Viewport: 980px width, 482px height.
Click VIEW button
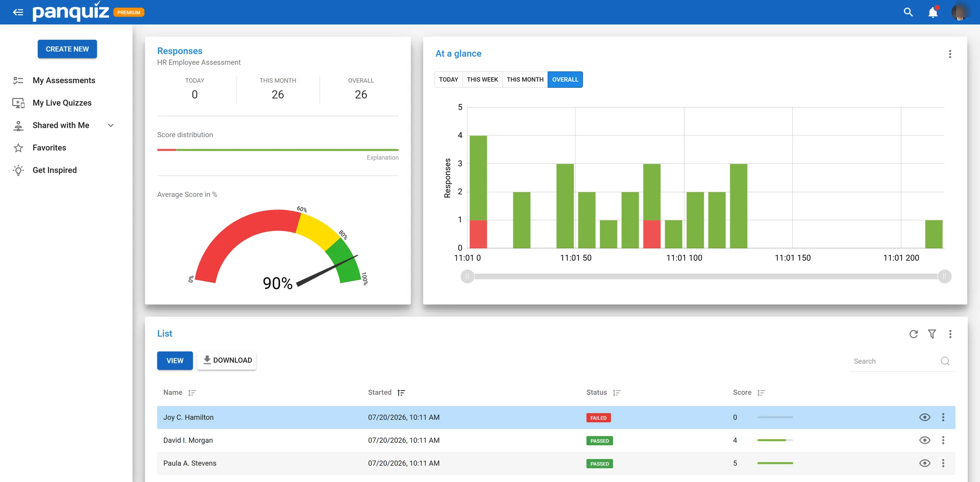pyautogui.click(x=175, y=361)
